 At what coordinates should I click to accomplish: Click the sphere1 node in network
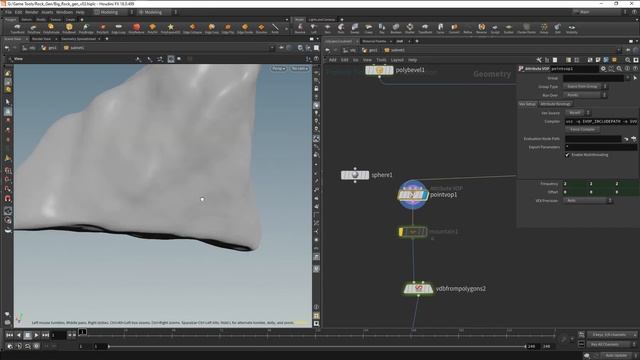pyautogui.click(x=355, y=175)
